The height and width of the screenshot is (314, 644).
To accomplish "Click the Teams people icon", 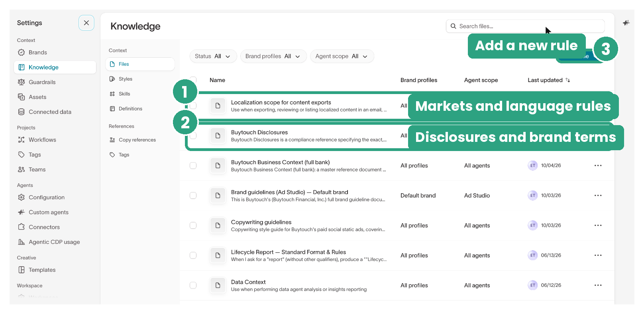I will coord(22,169).
